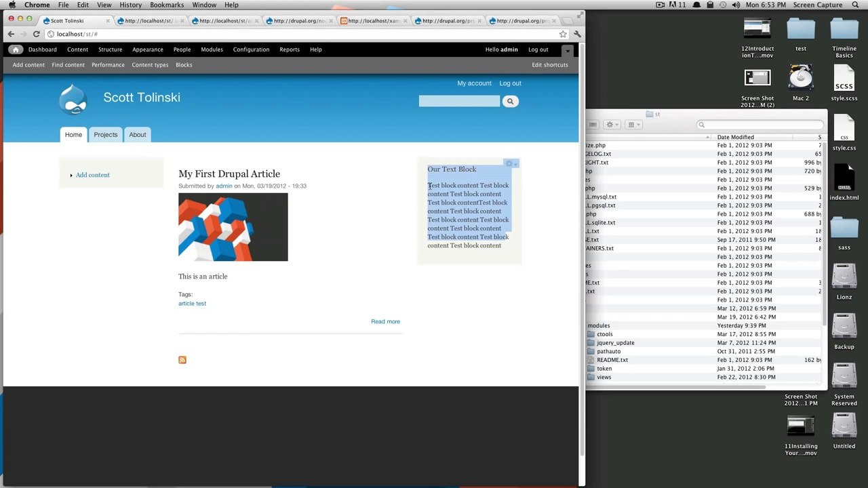This screenshot has height=488, width=868.
Task: Select the Lionz drive icon
Action: tap(844, 282)
